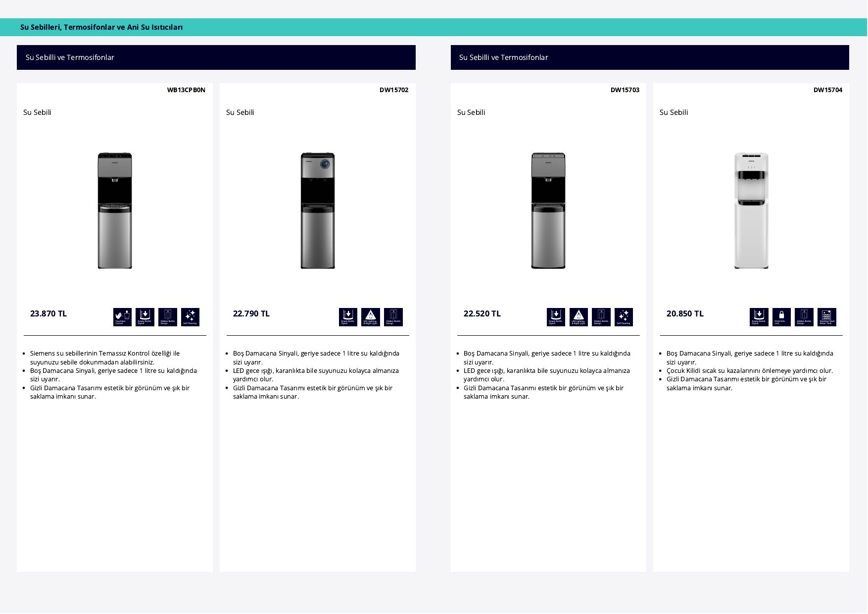Click the Empty Bottle Signal icon for WB13CPB0N

pyautogui.click(x=145, y=317)
